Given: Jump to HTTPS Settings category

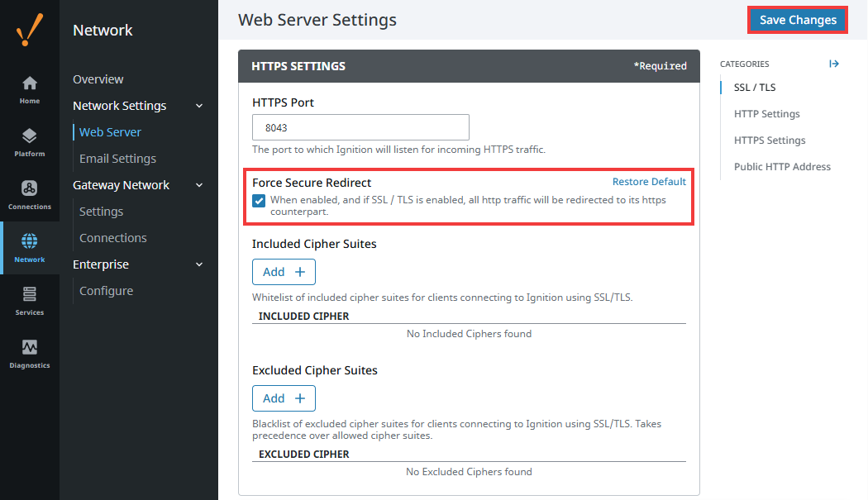Looking at the screenshot, I should tap(770, 140).
